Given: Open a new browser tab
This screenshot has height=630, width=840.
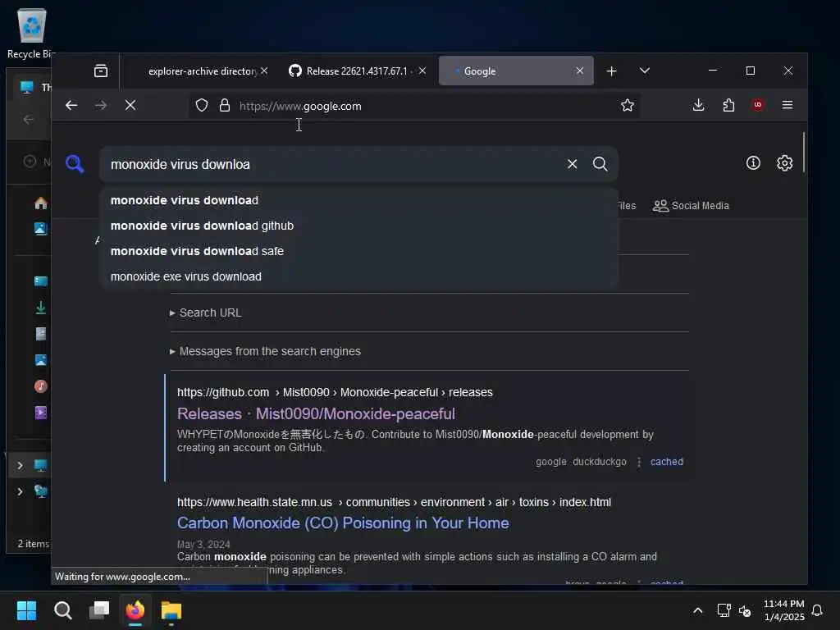Looking at the screenshot, I should [611, 71].
